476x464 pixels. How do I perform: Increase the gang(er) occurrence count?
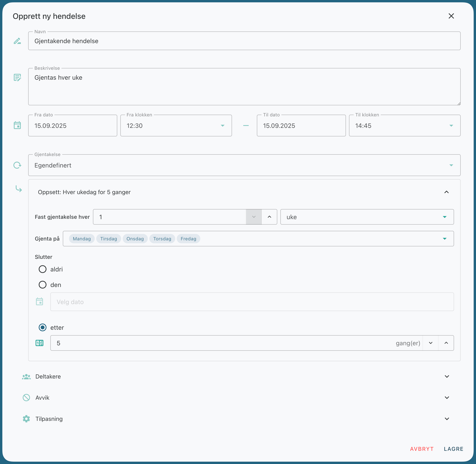446,343
